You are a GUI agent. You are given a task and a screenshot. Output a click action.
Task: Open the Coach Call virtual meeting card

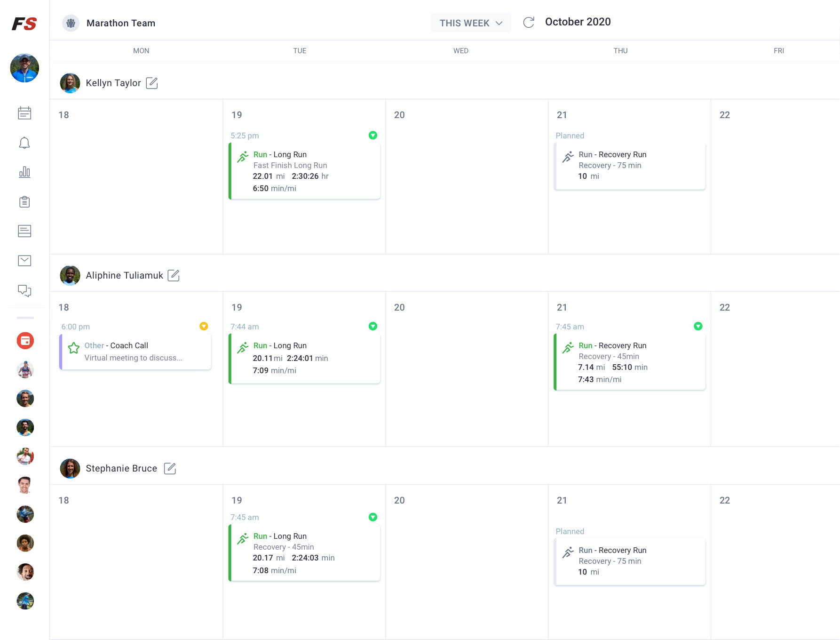[135, 352]
